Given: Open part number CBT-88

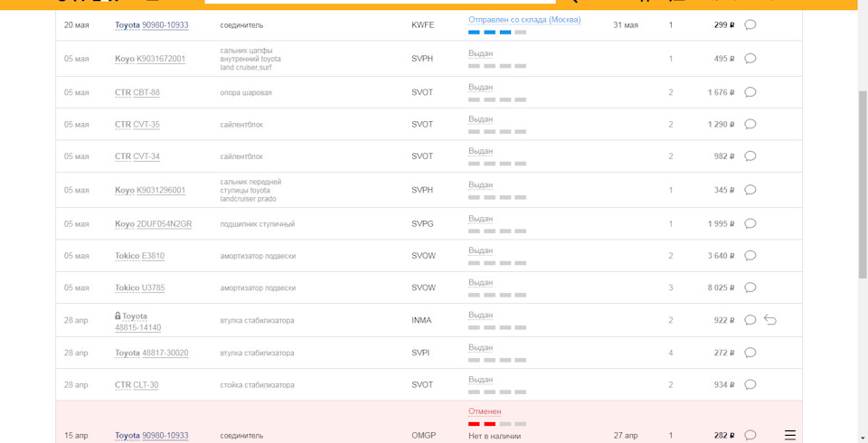Looking at the screenshot, I should tap(146, 92).
